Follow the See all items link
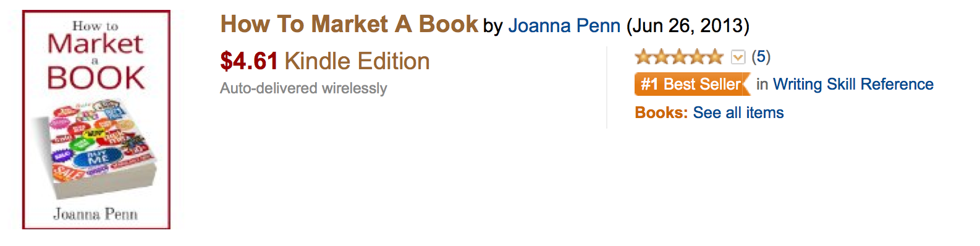Screen dimensions: 980x246 click(x=738, y=112)
